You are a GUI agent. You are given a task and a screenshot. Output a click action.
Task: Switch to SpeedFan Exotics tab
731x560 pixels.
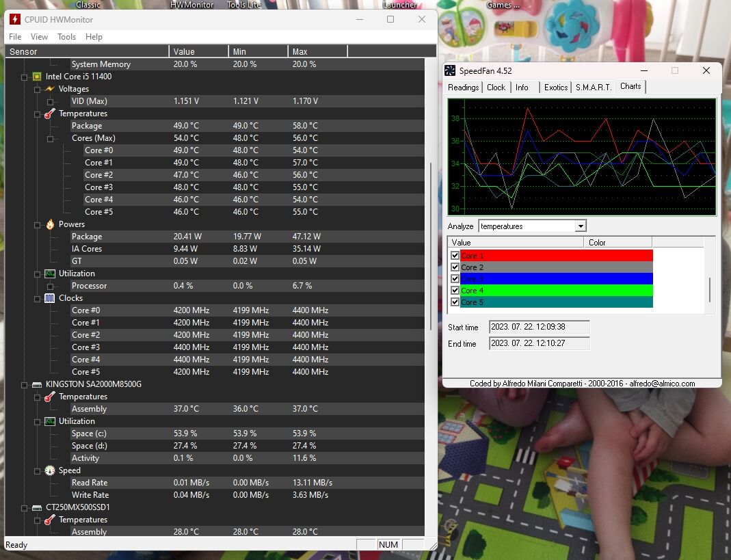(x=556, y=88)
